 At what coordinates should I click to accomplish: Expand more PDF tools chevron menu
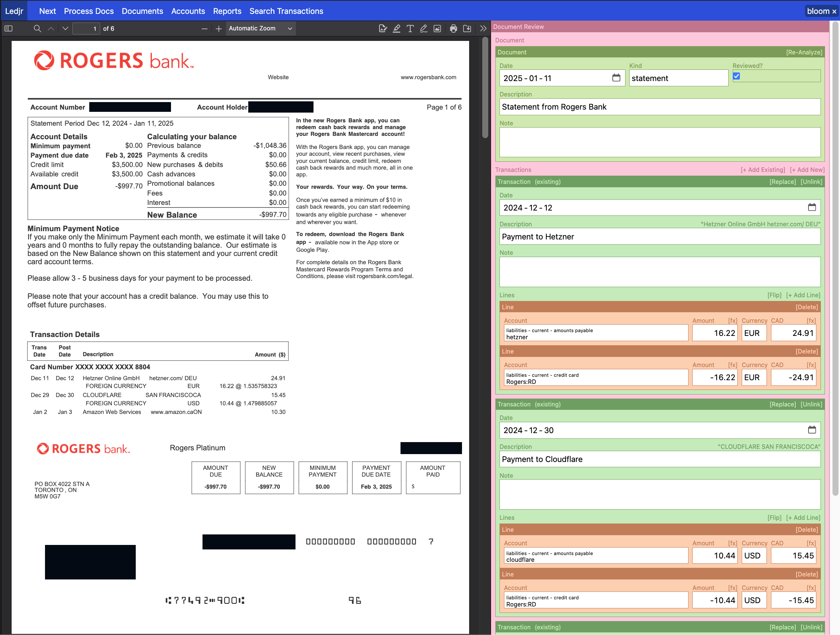point(483,29)
